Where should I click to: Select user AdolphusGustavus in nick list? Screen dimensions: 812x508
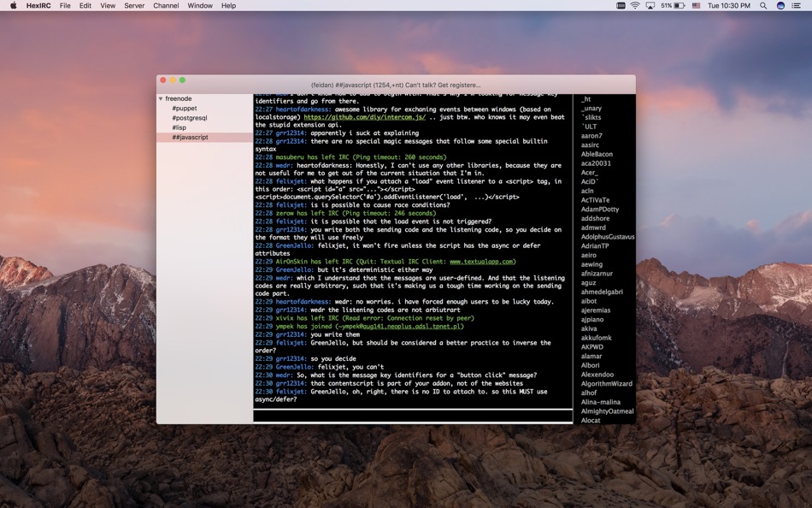pyautogui.click(x=608, y=237)
